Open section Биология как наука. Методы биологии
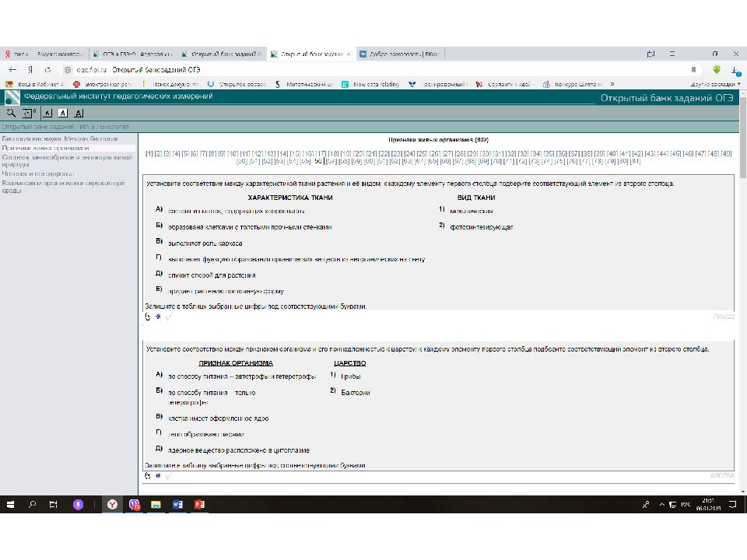The width and height of the screenshot is (747, 560). click(x=60, y=138)
